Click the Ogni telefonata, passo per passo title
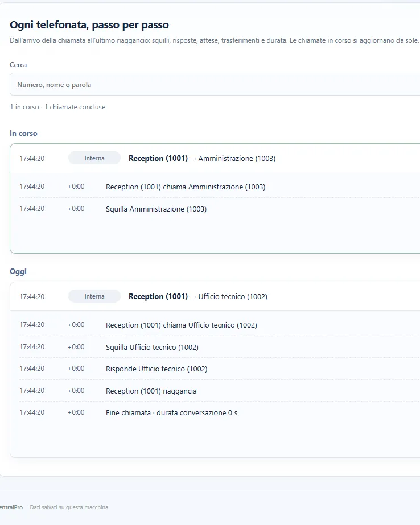 coord(89,25)
